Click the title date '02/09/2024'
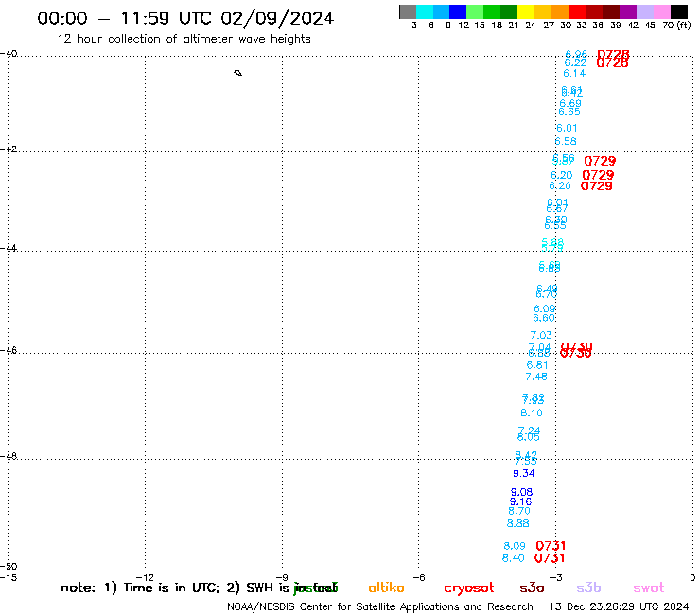 pos(277,19)
